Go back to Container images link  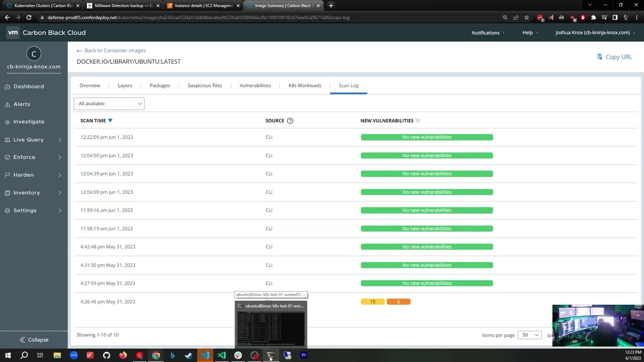(x=111, y=50)
